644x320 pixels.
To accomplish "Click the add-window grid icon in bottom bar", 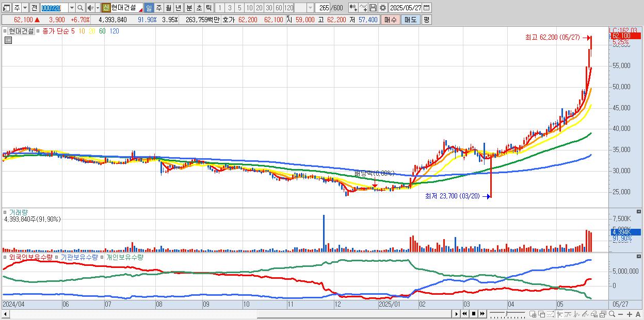I will [533, 314].
